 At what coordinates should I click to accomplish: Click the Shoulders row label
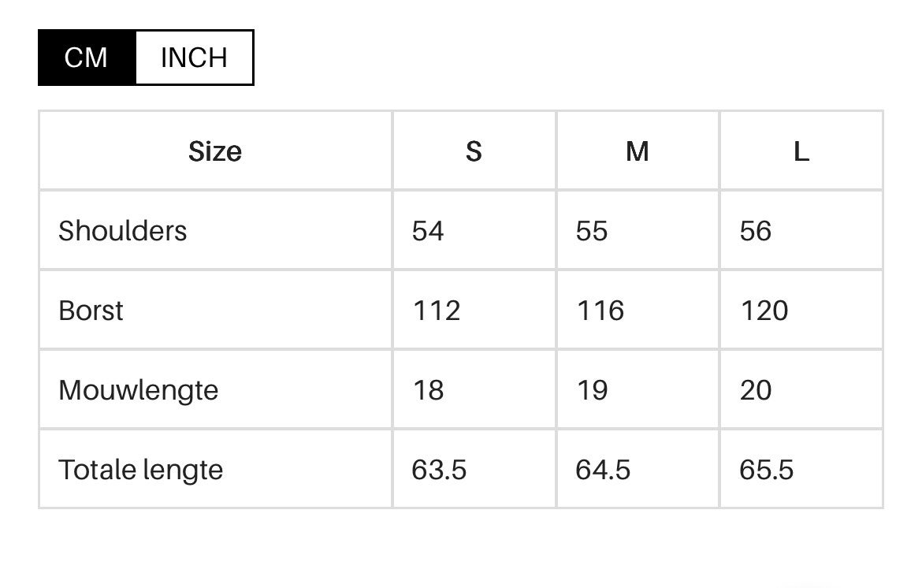click(123, 231)
